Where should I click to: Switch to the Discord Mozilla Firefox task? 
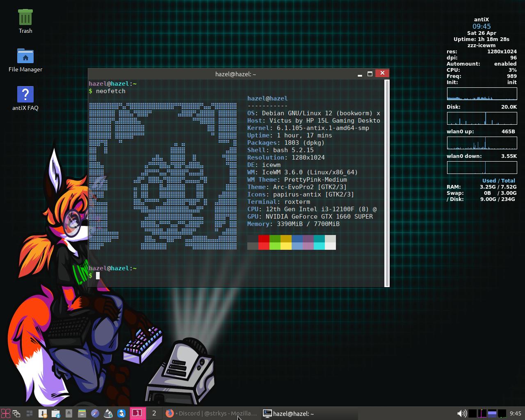coord(211,413)
